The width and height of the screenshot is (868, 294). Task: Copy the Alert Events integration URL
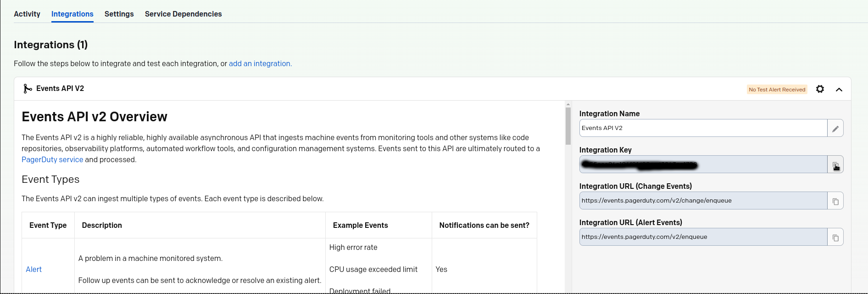coord(835,237)
